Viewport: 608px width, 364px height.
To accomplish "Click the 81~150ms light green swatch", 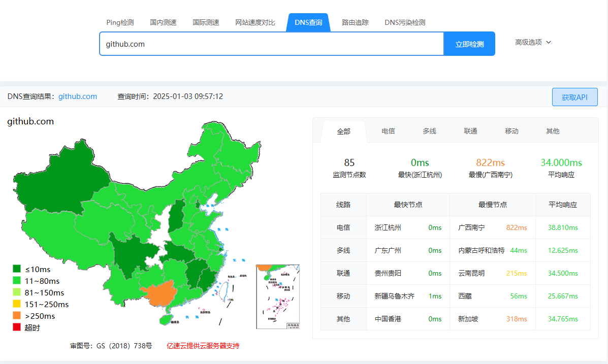I will click(17, 292).
